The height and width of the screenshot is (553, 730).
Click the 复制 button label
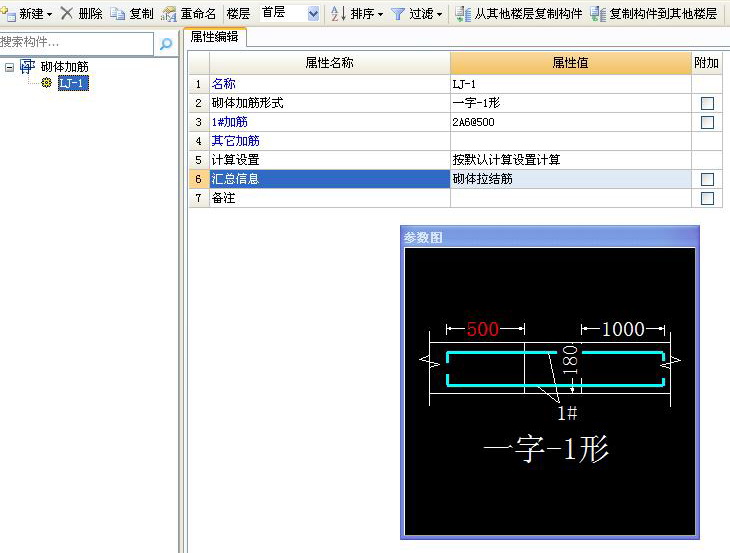click(142, 13)
